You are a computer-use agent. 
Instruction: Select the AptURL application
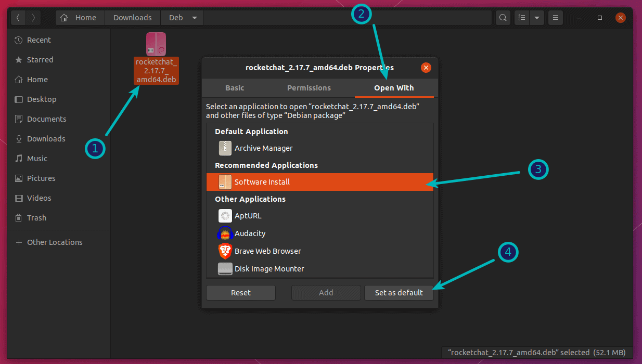pyautogui.click(x=247, y=216)
